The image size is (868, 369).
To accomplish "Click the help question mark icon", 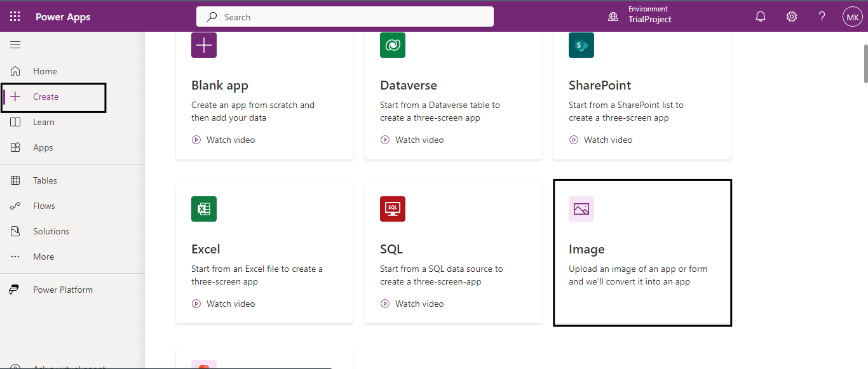I will (x=822, y=17).
